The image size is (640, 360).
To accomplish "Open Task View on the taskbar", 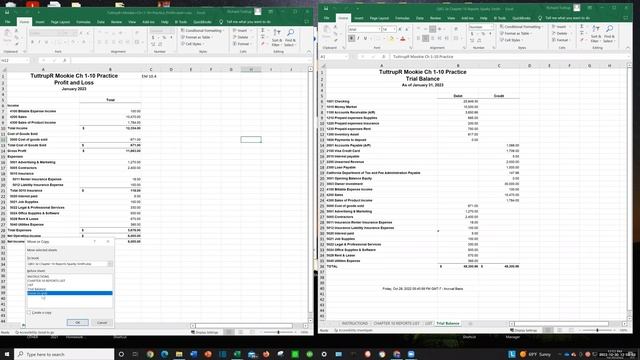I will [135, 354].
